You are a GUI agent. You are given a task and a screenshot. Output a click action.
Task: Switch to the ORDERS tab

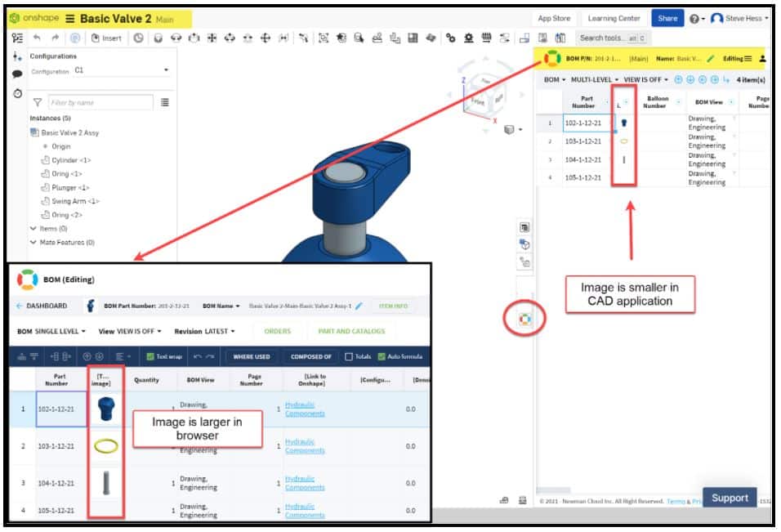(278, 331)
